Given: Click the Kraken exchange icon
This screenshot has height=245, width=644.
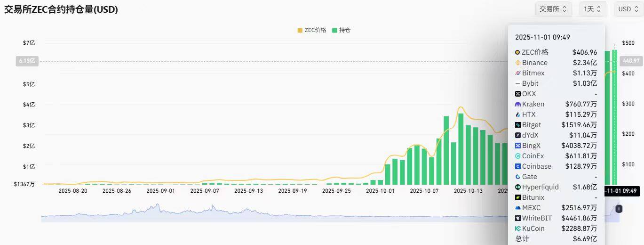Looking at the screenshot, I should [518, 104].
